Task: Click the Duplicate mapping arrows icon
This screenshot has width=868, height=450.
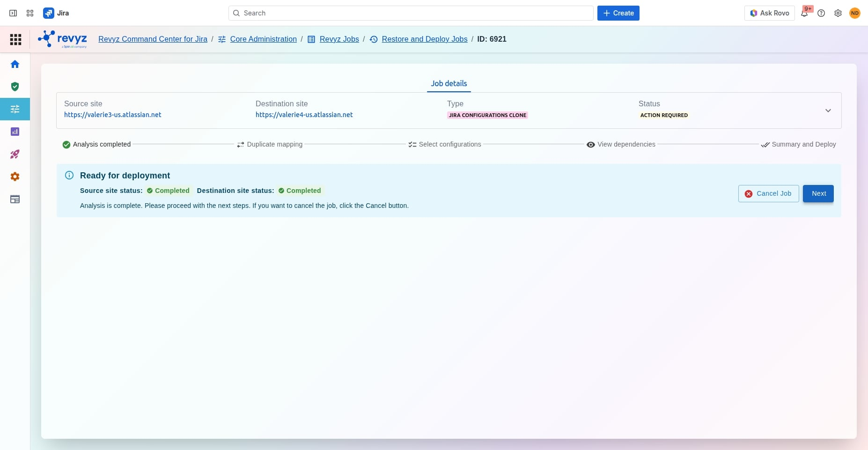Action: click(x=241, y=145)
